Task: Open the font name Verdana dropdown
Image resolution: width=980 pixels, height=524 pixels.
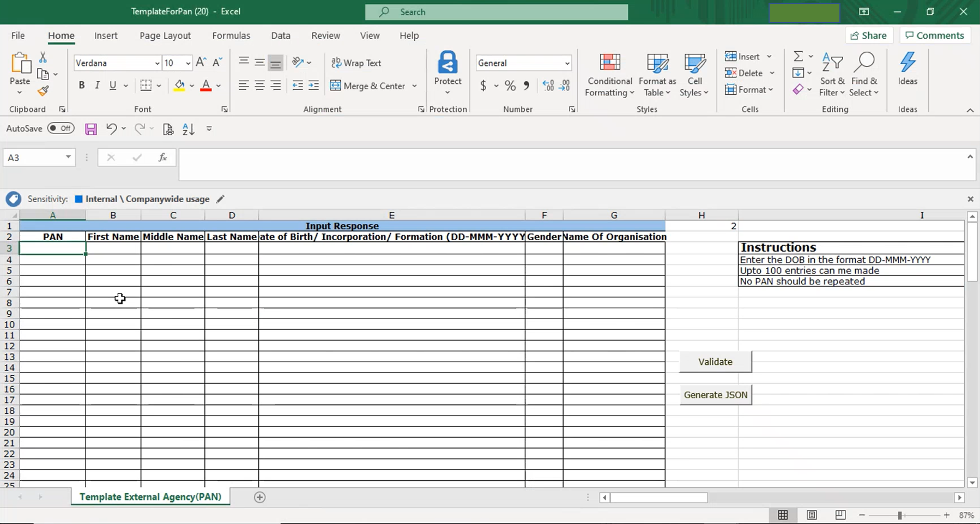Action: click(x=157, y=63)
